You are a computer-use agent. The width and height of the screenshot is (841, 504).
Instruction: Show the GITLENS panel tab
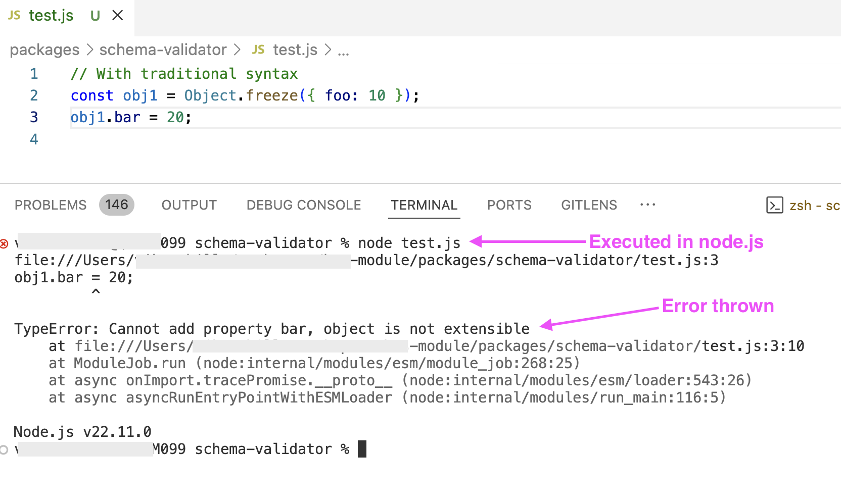coord(589,205)
